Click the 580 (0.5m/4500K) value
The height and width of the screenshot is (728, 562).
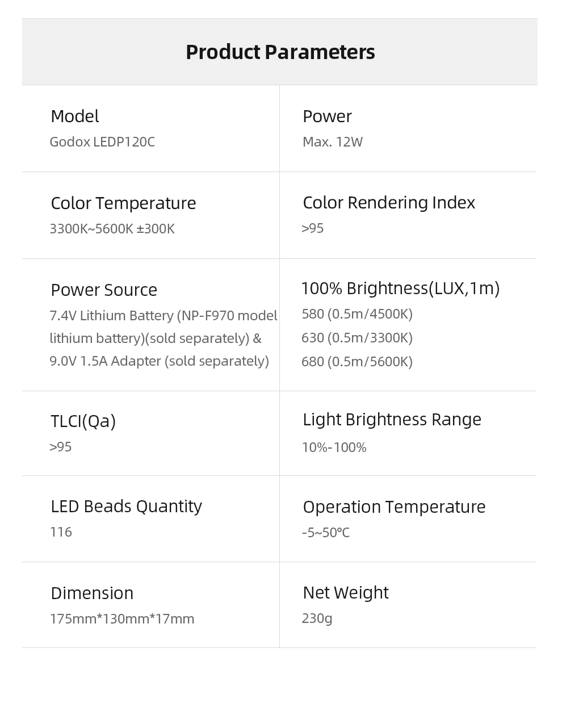(357, 314)
